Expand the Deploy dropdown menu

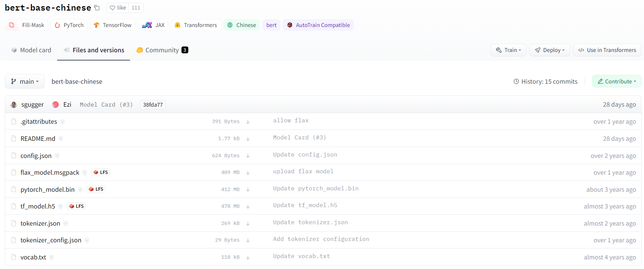click(x=550, y=50)
